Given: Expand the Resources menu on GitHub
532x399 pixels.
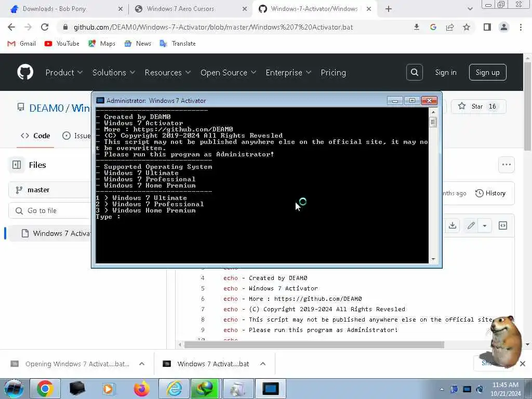Looking at the screenshot, I should [x=168, y=73].
